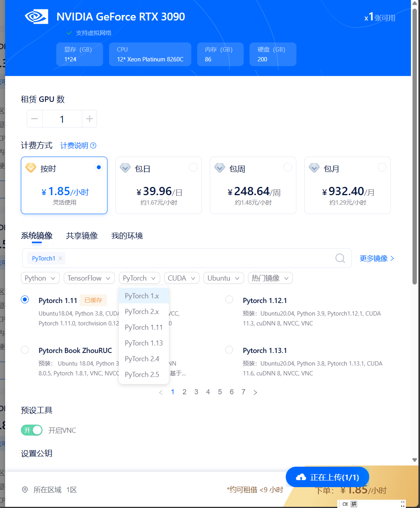
Task: Select the 包月 monthly billing radio button
Action: click(x=382, y=167)
